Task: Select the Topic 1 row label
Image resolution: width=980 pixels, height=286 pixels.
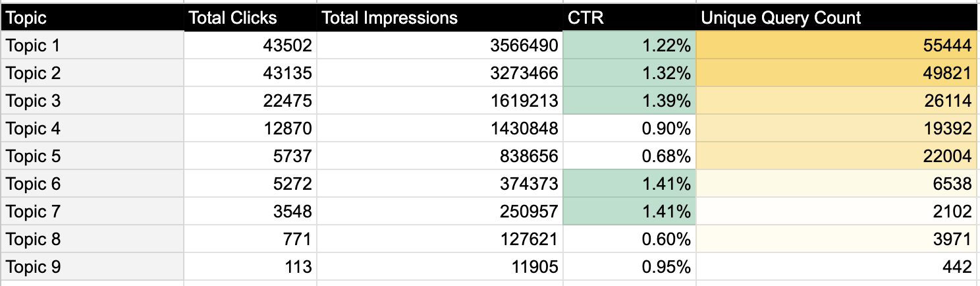Action: (92, 45)
